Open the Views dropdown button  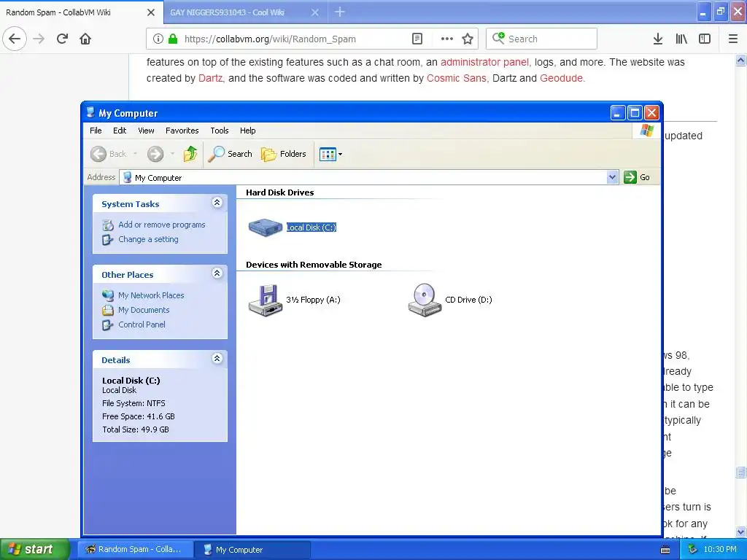click(x=330, y=155)
